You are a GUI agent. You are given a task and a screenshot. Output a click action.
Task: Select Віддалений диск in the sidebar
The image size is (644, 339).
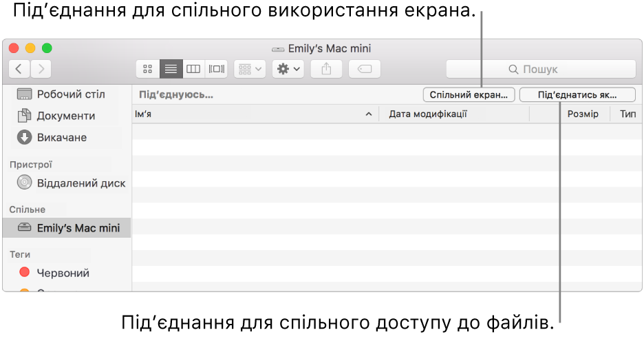67,183
